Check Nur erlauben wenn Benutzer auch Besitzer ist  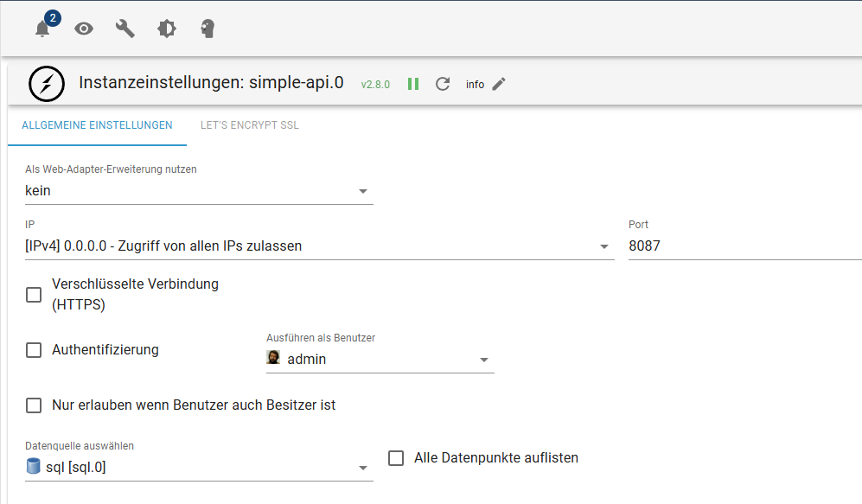(x=34, y=405)
